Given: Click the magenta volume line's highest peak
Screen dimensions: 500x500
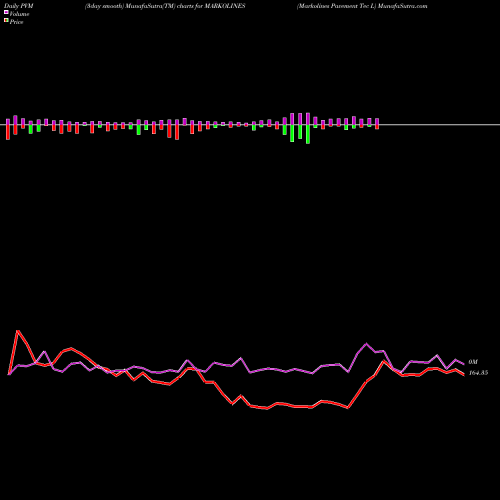Looking at the screenshot, I should pyautogui.click(x=366, y=343).
